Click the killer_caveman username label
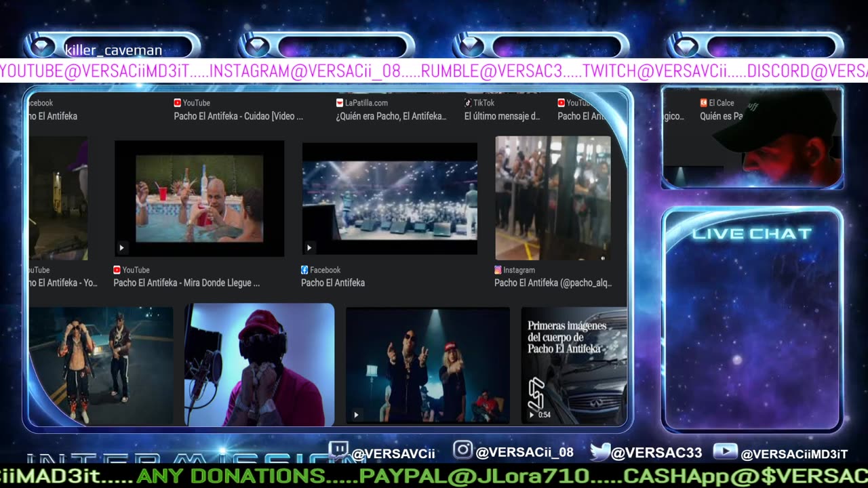 point(113,50)
